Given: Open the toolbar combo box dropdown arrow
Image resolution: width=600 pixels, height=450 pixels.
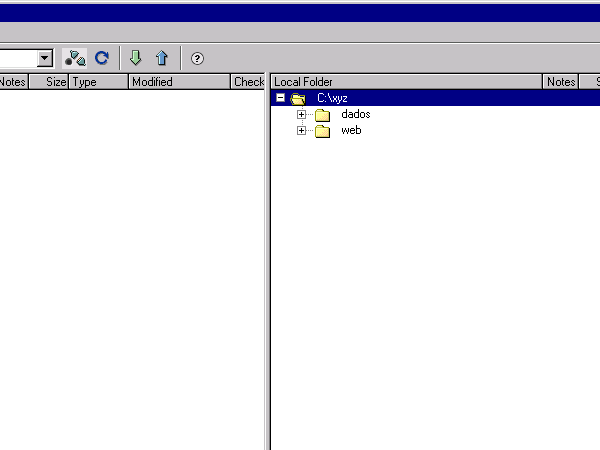Looking at the screenshot, I should [44, 59].
